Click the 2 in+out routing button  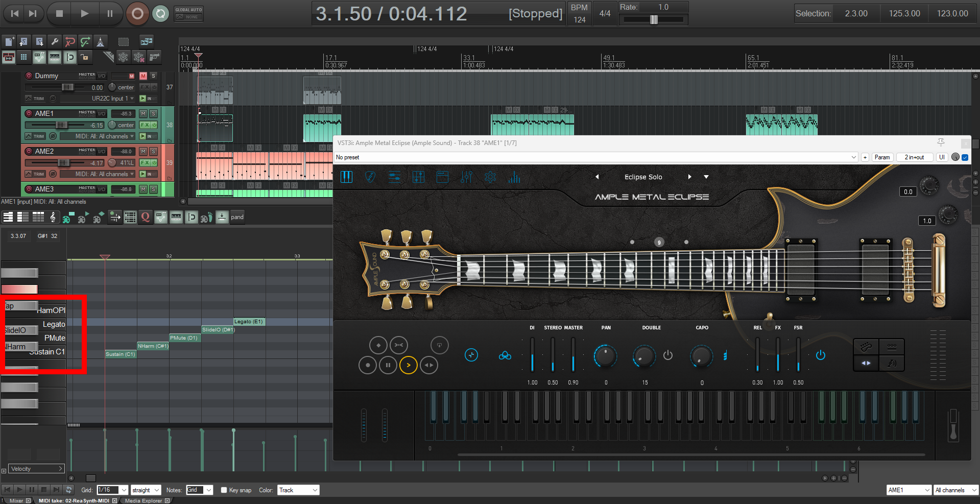(914, 157)
